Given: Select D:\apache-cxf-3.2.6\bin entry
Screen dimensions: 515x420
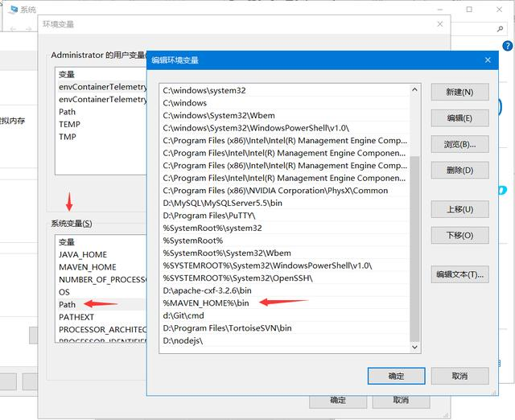Looking at the screenshot, I should click(x=284, y=290).
